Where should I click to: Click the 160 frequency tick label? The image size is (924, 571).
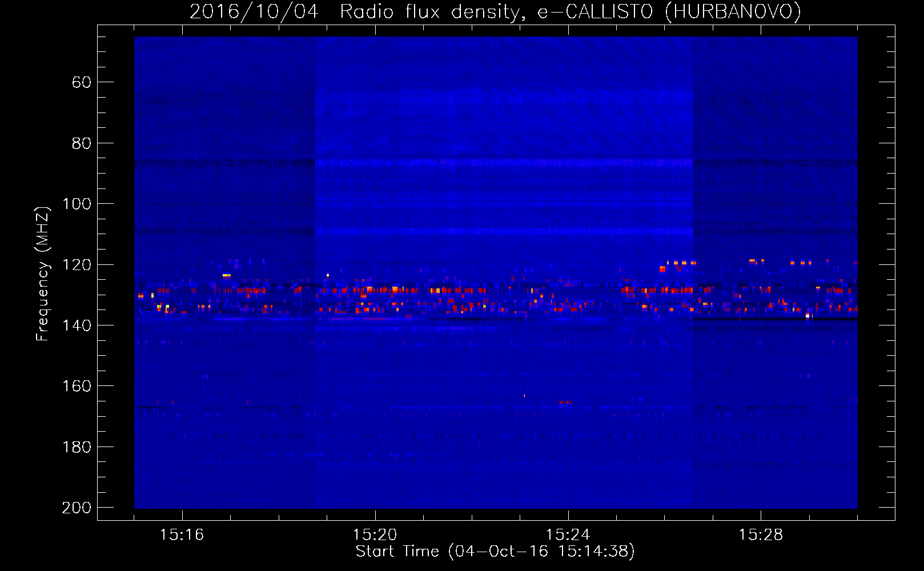(77, 387)
